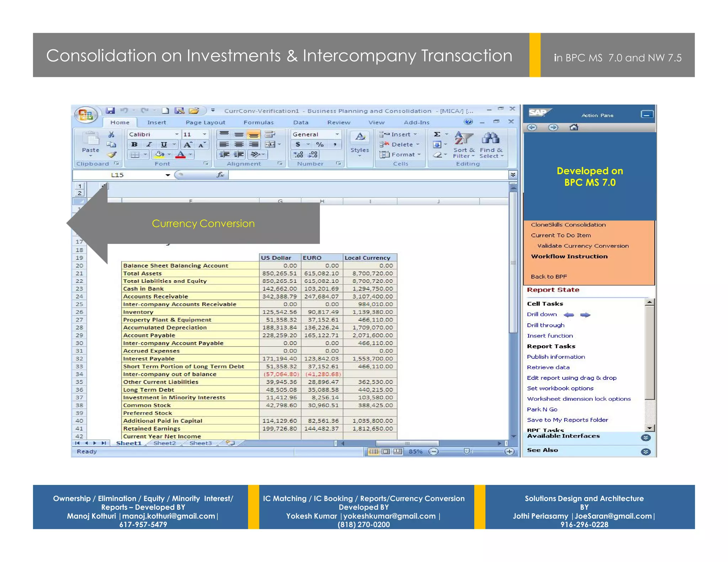Screen dimensions: 728x562
Task: Click the Increase Decimal icon
Action: [299, 155]
